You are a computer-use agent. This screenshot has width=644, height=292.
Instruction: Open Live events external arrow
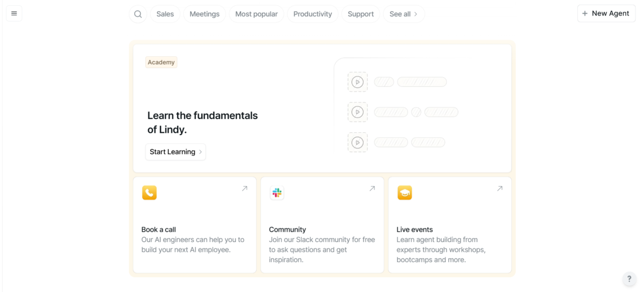pos(500,189)
